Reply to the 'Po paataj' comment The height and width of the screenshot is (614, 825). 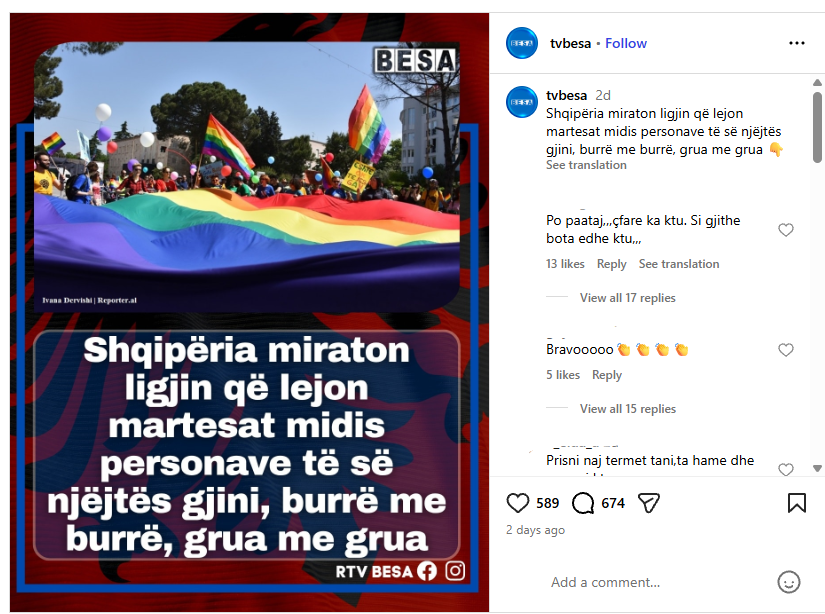611,264
